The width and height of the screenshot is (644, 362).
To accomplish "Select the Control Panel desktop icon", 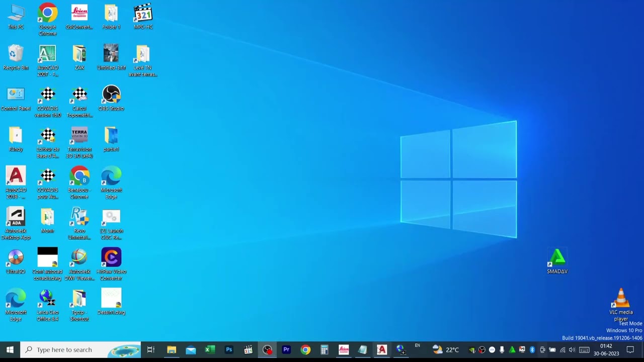I will click(16, 99).
